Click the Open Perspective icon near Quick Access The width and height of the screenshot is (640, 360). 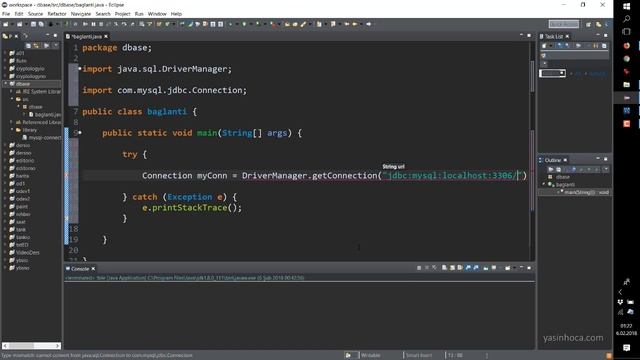tap(588, 24)
